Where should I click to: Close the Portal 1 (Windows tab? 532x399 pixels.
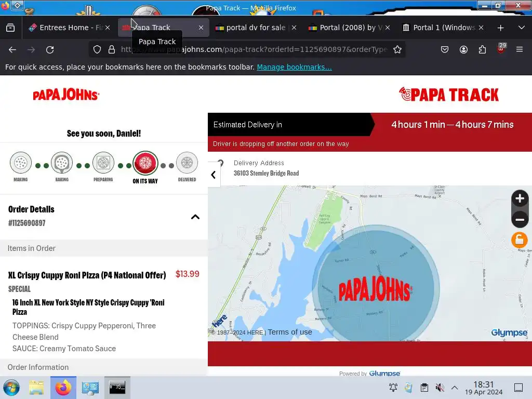[481, 28]
